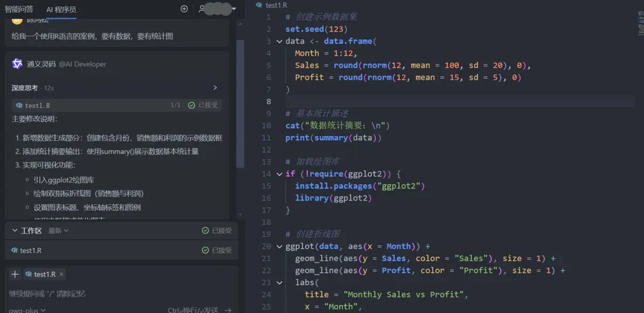Click the user avatar in chat message
The image size is (644, 313).
tap(17, 21)
